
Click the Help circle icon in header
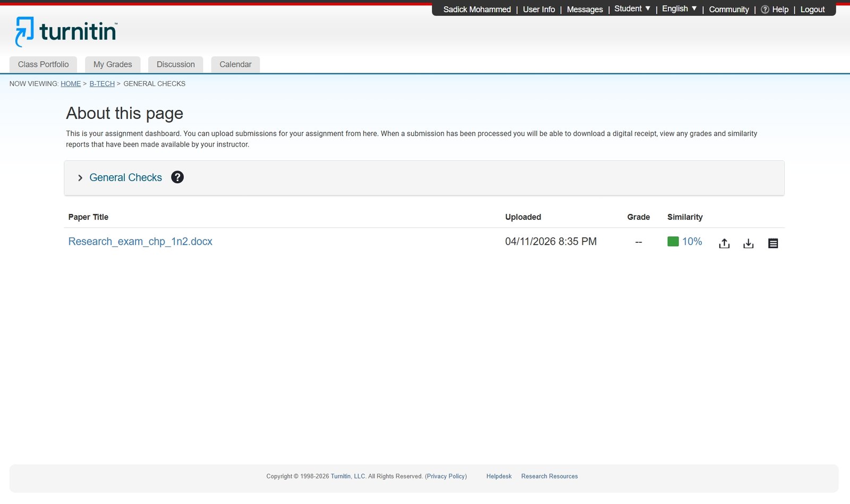[x=765, y=10]
